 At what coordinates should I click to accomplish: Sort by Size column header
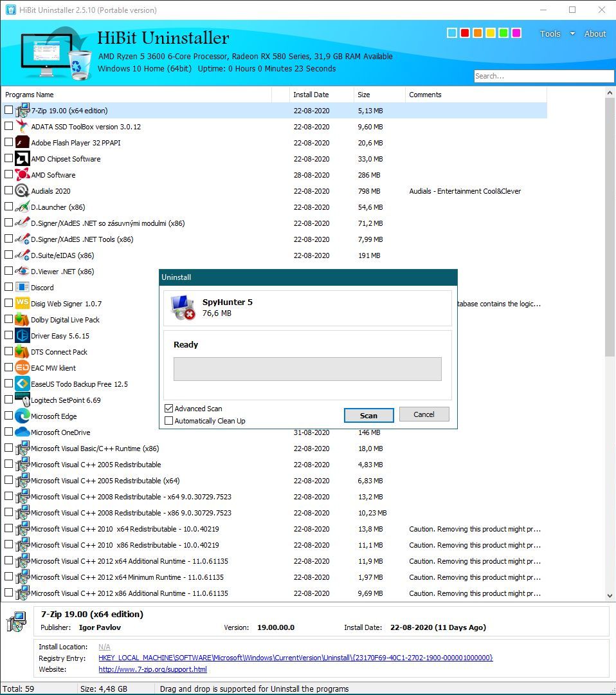pyautogui.click(x=379, y=95)
